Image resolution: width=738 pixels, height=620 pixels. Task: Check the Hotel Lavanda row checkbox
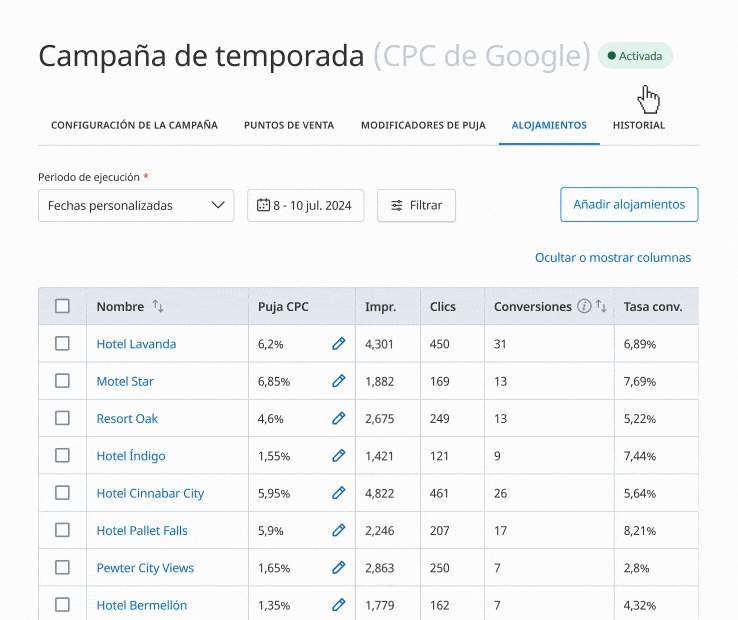pos(62,344)
